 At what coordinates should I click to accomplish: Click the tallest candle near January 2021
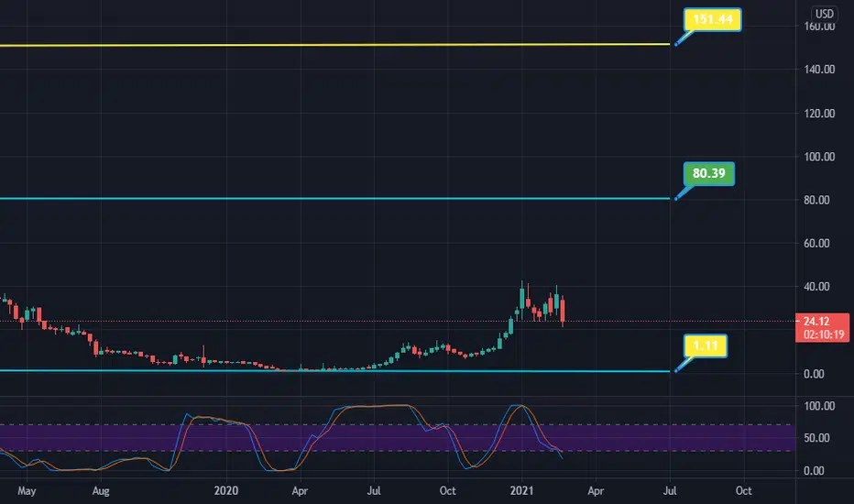coord(521,299)
